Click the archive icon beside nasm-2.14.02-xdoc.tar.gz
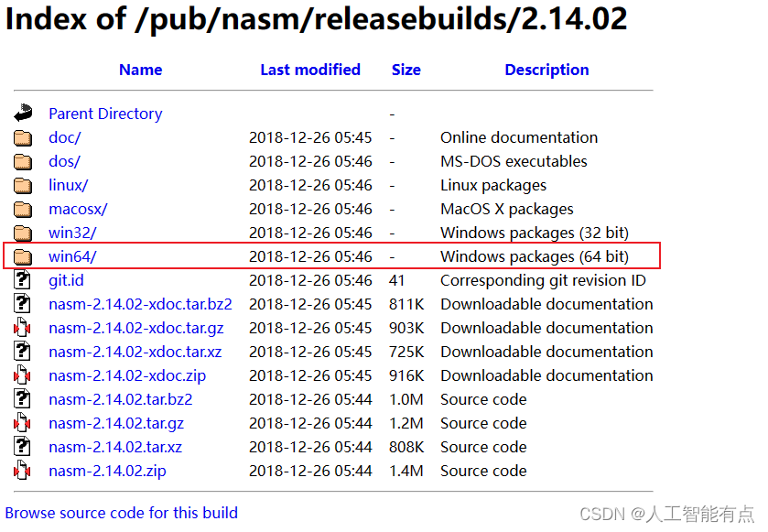The width and height of the screenshot is (768, 532). 22,327
